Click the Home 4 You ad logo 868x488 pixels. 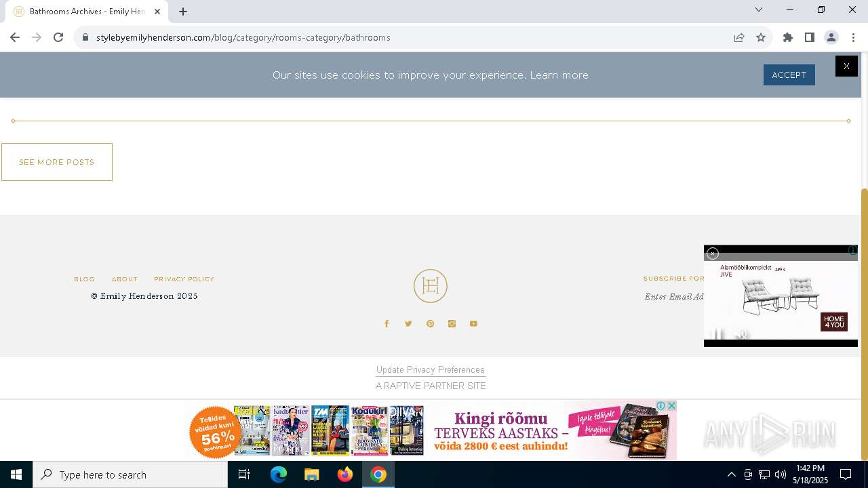click(x=834, y=322)
